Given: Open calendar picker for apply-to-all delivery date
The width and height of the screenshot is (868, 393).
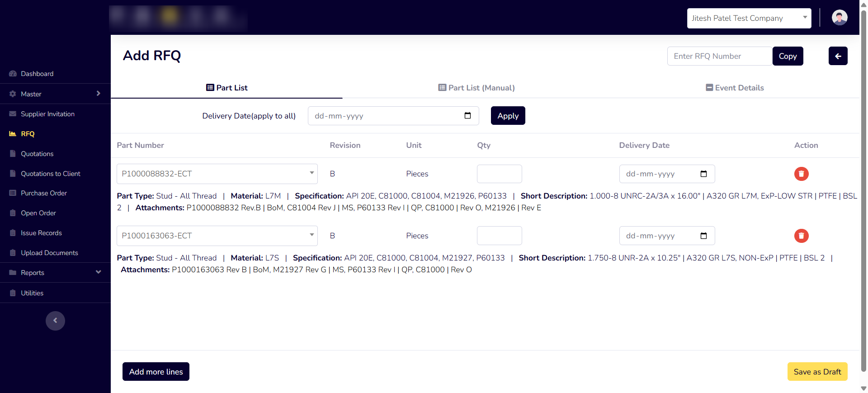Looking at the screenshot, I should point(467,116).
